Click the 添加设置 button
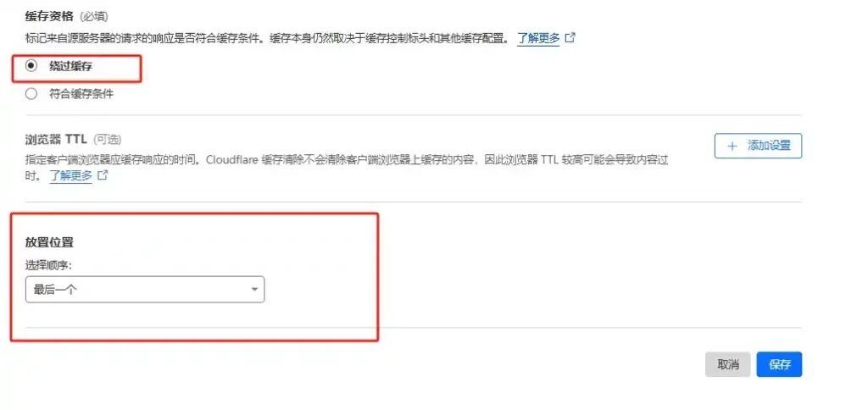Image resolution: width=868 pixels, height=410 pixels. 758,146
